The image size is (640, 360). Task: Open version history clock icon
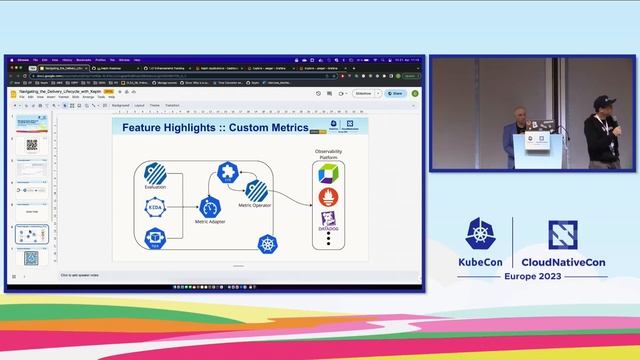(318, 93)
